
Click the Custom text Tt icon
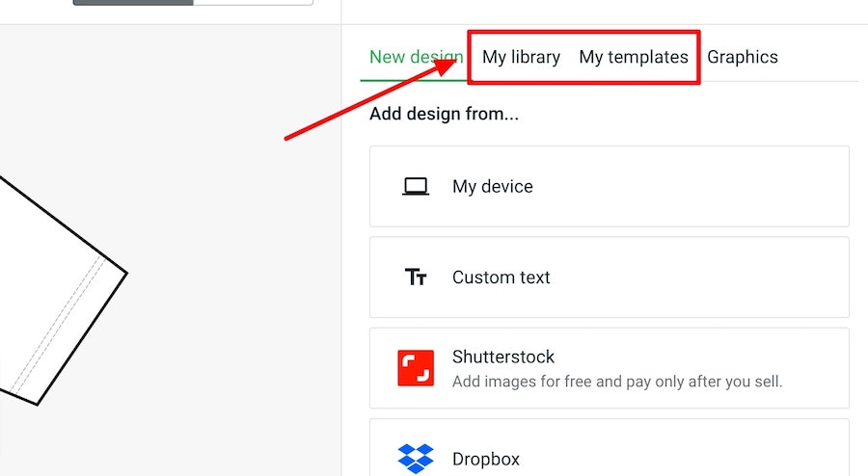point(415,277)
